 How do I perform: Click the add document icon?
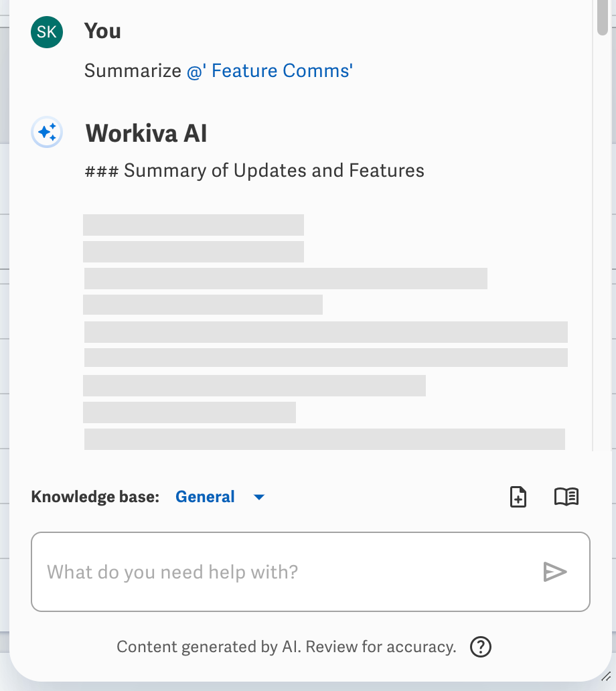point(518,497)
